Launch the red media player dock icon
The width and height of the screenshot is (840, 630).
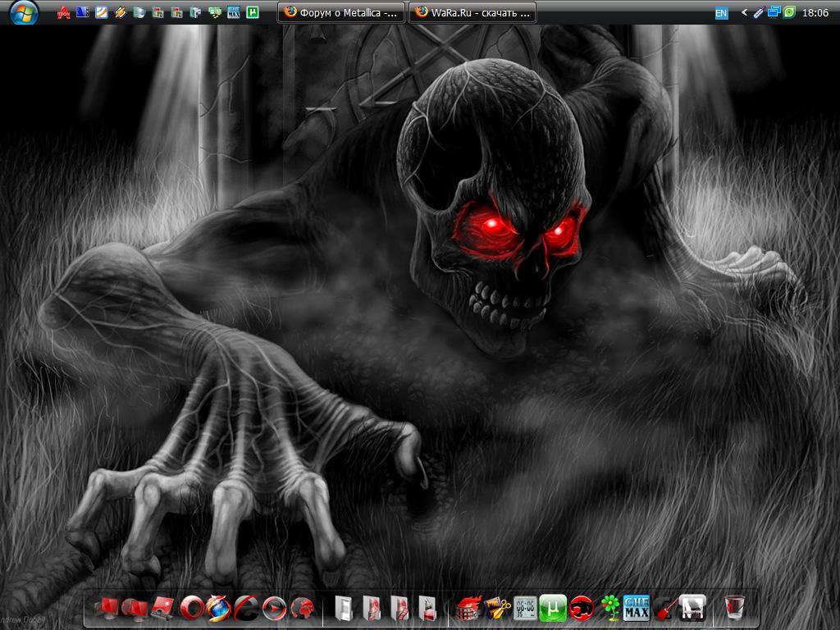[275, 608]
